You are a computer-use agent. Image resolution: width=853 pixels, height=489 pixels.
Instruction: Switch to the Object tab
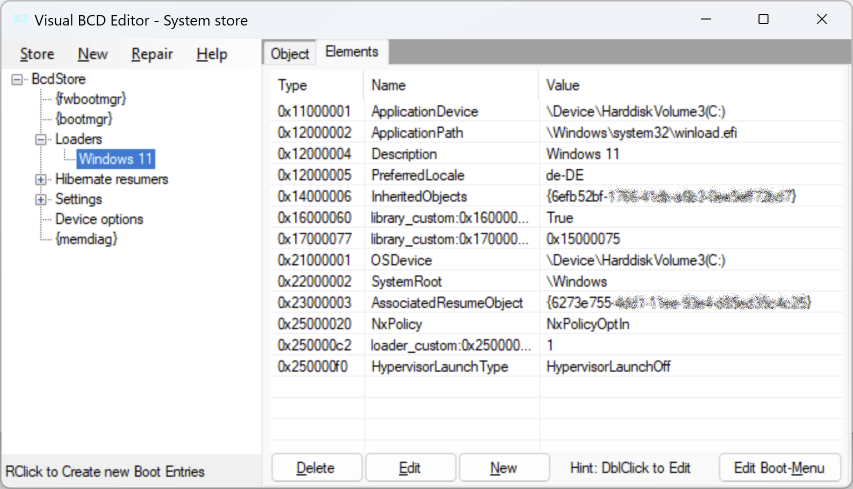pyautogui.click(x=291, y=53)
